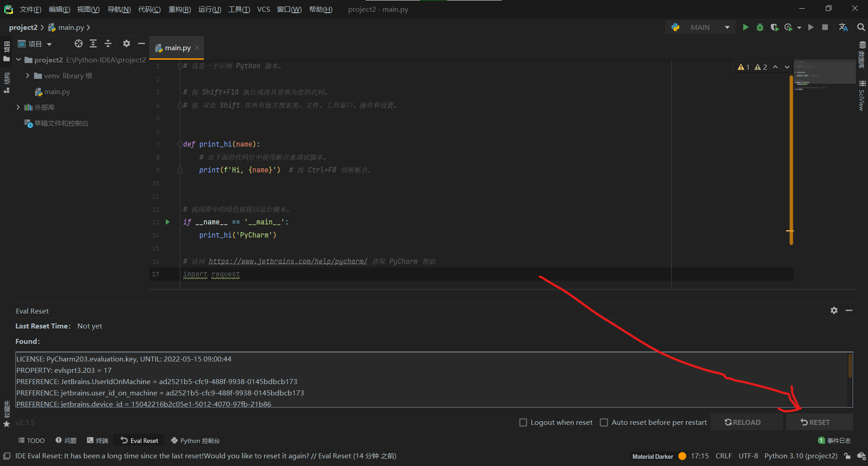Expand the external libraries node
The image size is (868, 466).
click(x=18, y=107)
